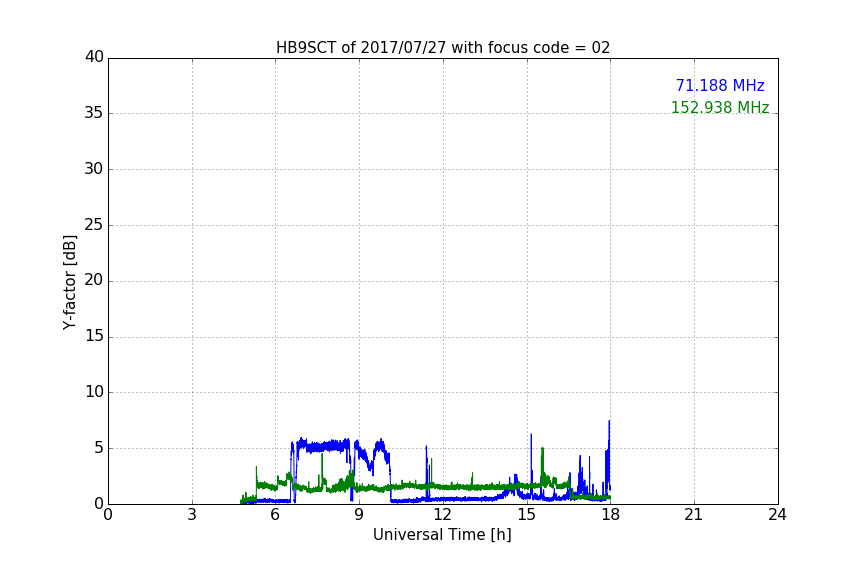Click the x-axis tick label "9"
The height and width of the screenshot is (576, 864).
[x=359, y=515]
